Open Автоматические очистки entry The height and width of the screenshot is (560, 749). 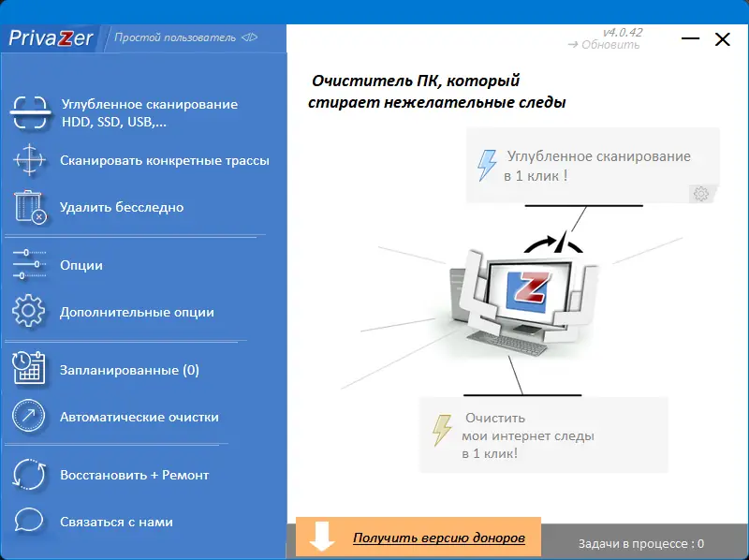click(139, 417)
